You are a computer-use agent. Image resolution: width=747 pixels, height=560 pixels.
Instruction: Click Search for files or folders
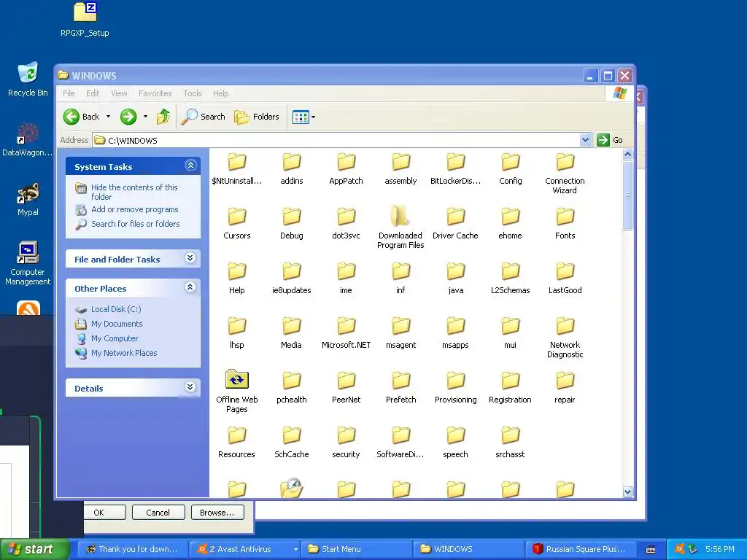coord(136,224)
